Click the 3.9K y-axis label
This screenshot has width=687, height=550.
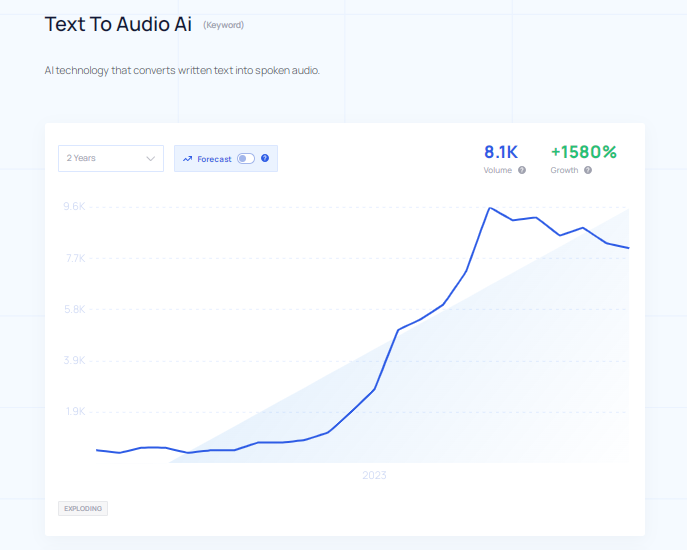point(75,360)
